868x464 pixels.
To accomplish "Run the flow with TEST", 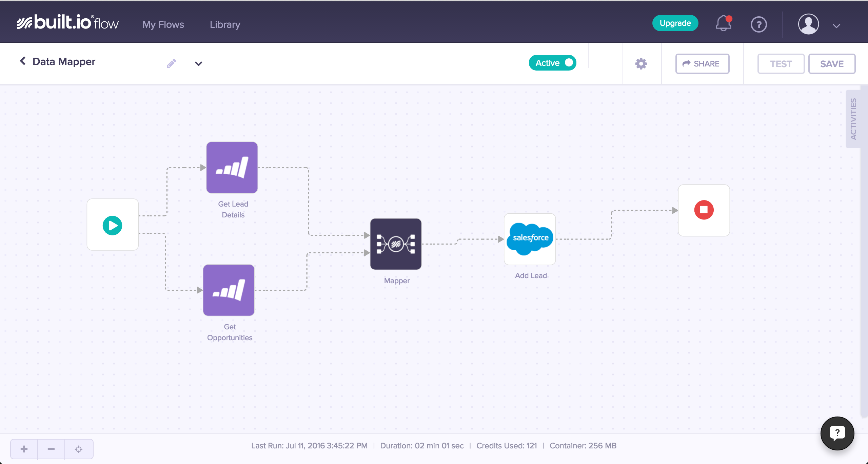I will tap(781, 63).
